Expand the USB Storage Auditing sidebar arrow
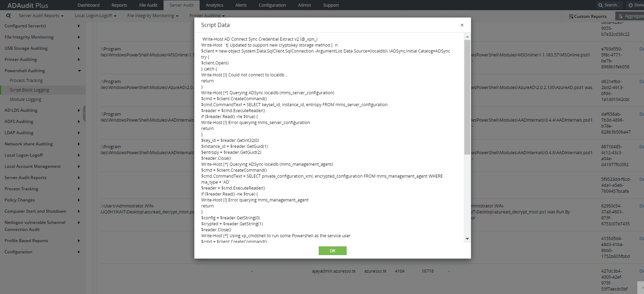The image size is (644, 294). tap(79, 48)
